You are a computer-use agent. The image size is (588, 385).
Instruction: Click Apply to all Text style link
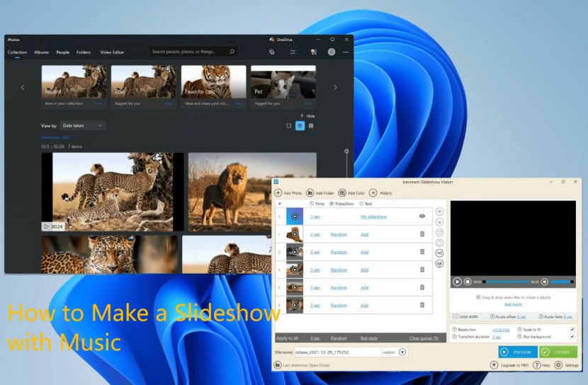[368, 338]
